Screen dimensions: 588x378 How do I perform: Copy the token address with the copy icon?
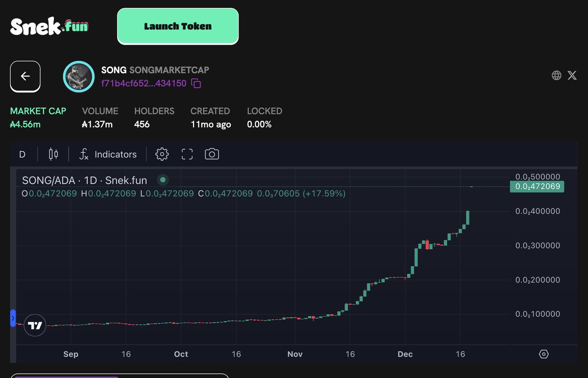tap(196, 83)
